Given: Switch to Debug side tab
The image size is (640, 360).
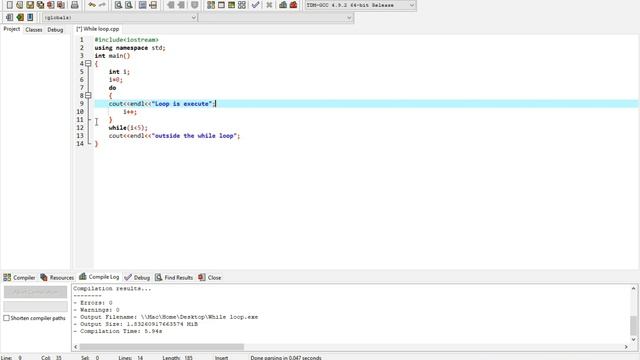Looking at the screenshot, I should tap(55, 29).
